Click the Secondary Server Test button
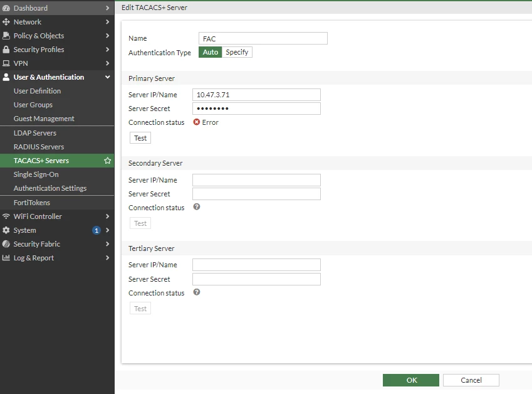The height and width of the screenshot is (394, 532). coord(140,223)
